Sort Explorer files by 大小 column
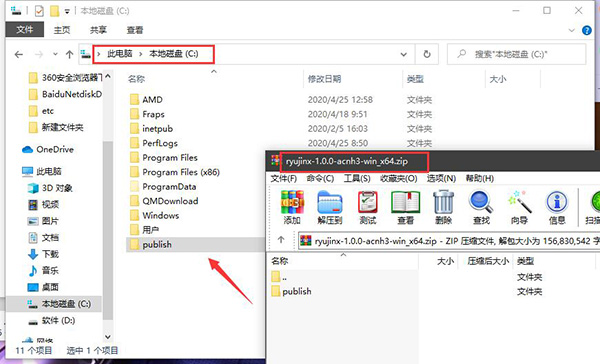600x364 pixels. [x=498, y=79]
